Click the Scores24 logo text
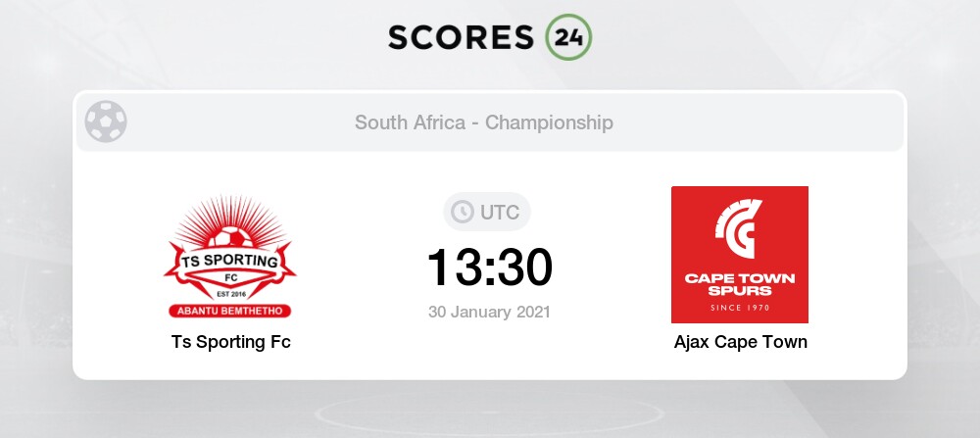 pos(461,37)
